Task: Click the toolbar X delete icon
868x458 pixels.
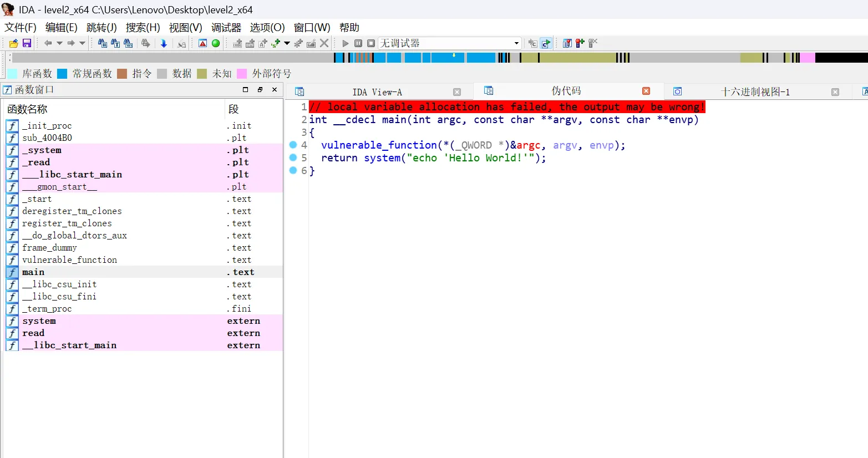Action: click(x=324, y=43)
